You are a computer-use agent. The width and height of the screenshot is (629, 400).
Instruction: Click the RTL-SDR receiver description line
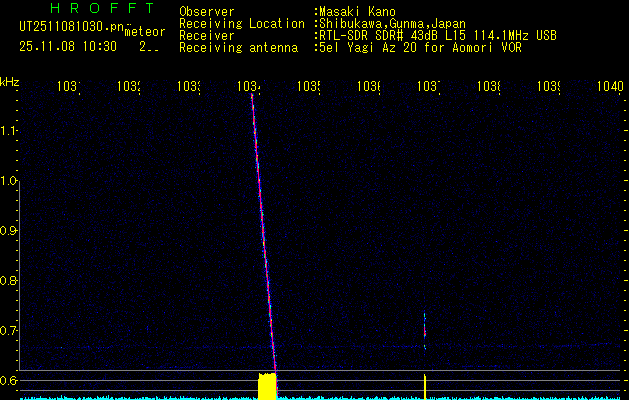pyautogui.click(x=437, y=35)
